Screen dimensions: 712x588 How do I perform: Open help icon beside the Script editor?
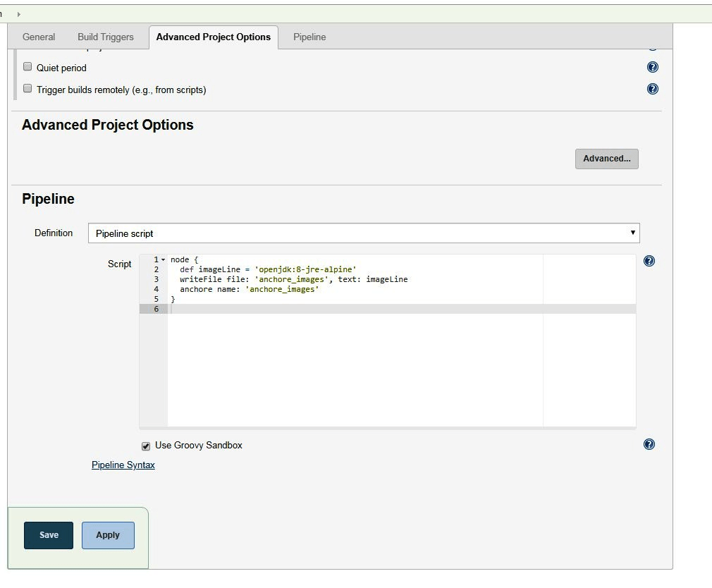coord(649,261)
